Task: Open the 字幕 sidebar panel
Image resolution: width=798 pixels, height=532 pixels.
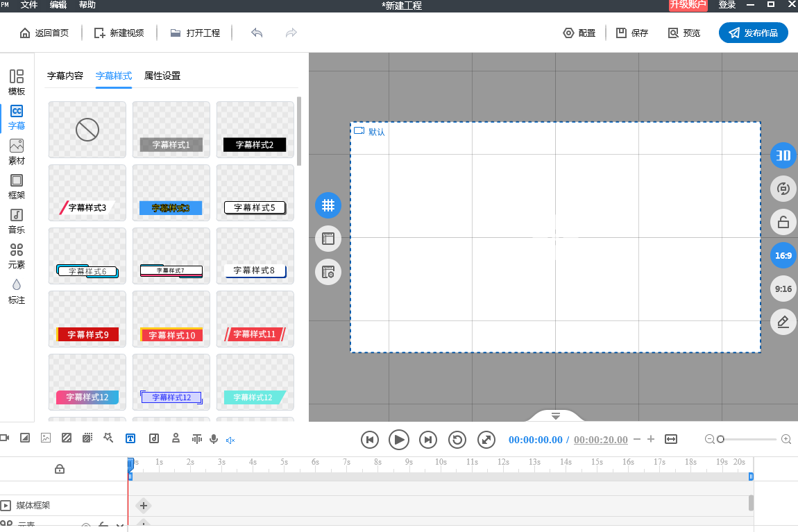Action: 16,117
